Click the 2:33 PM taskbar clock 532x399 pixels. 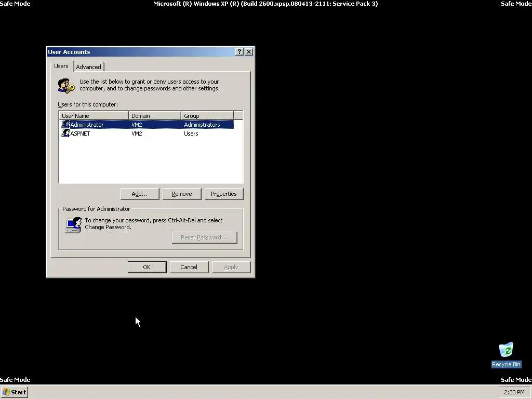tap(514, 392)
